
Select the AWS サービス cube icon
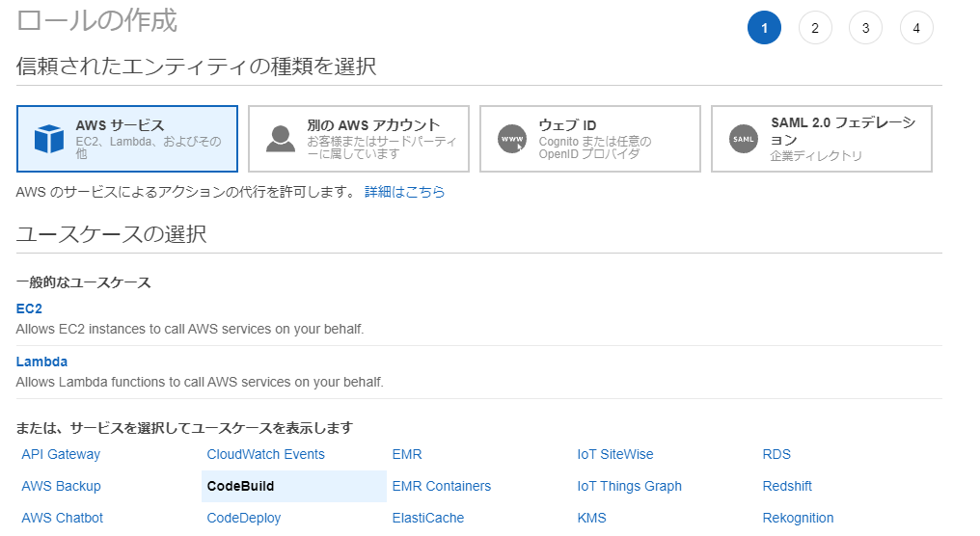[49, 139]
